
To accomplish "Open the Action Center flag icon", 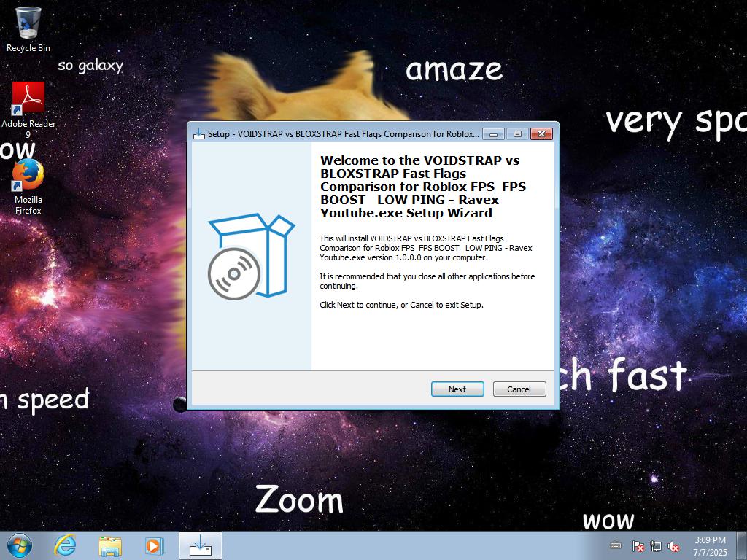I will point(638,546).
